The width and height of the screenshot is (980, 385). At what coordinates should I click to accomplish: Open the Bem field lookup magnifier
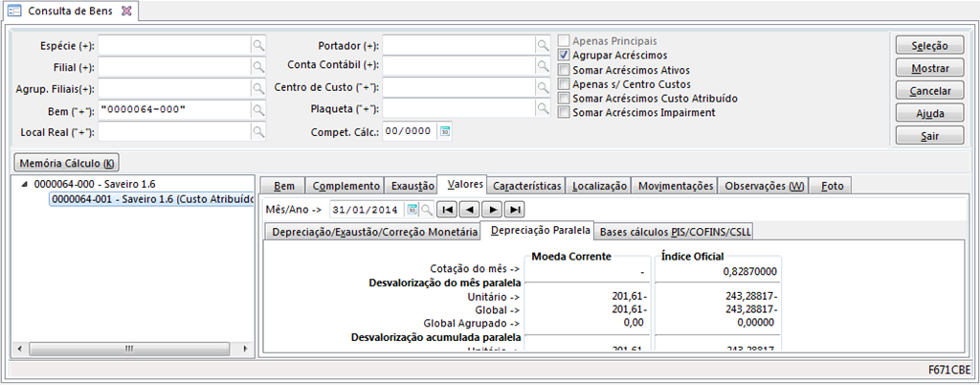pos(258,110)
